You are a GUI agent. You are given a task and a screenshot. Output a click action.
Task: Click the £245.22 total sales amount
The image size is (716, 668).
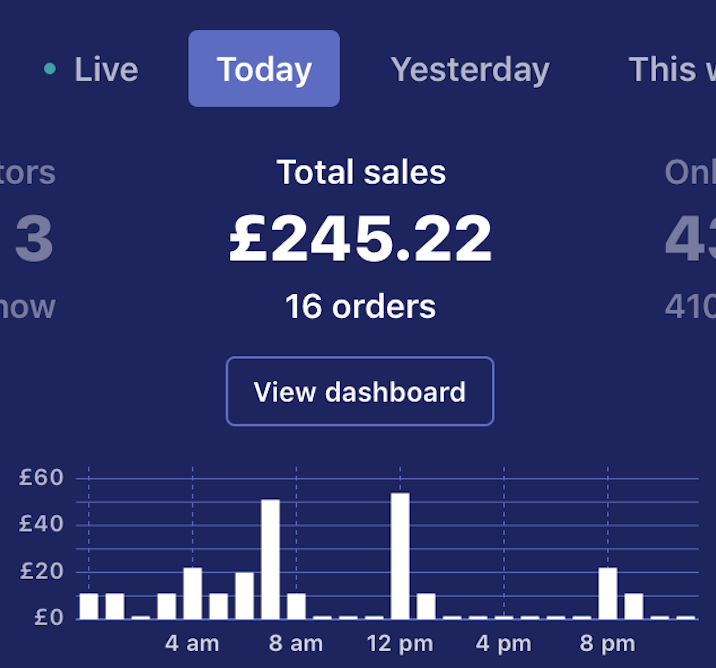(361, 240)
